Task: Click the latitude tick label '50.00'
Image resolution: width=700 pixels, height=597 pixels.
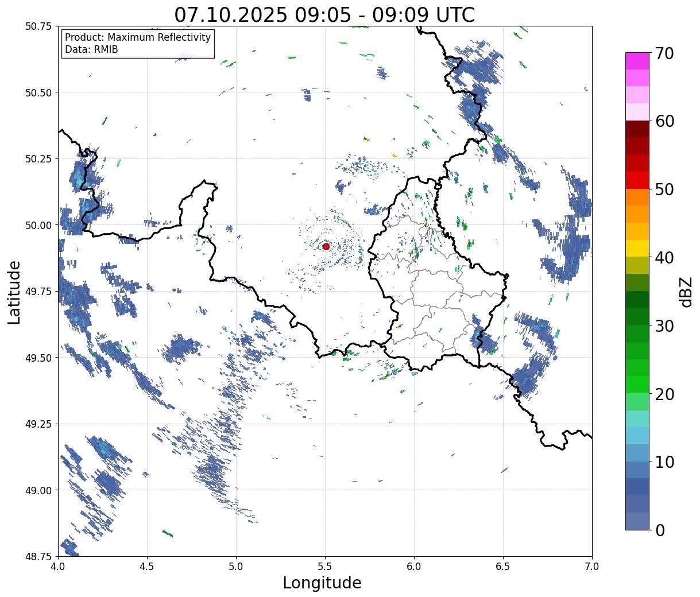Action: [38, 225]
